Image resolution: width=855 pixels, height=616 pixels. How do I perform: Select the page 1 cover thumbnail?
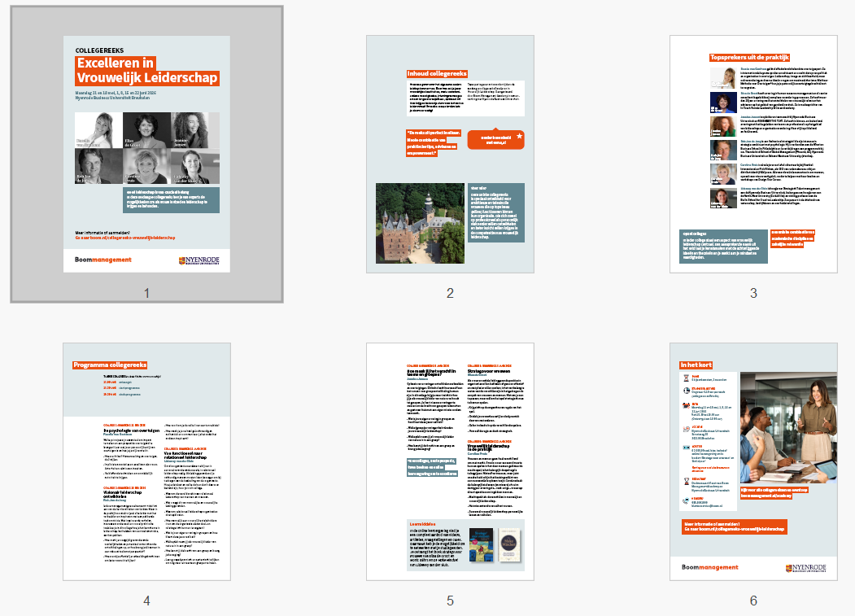146,154
